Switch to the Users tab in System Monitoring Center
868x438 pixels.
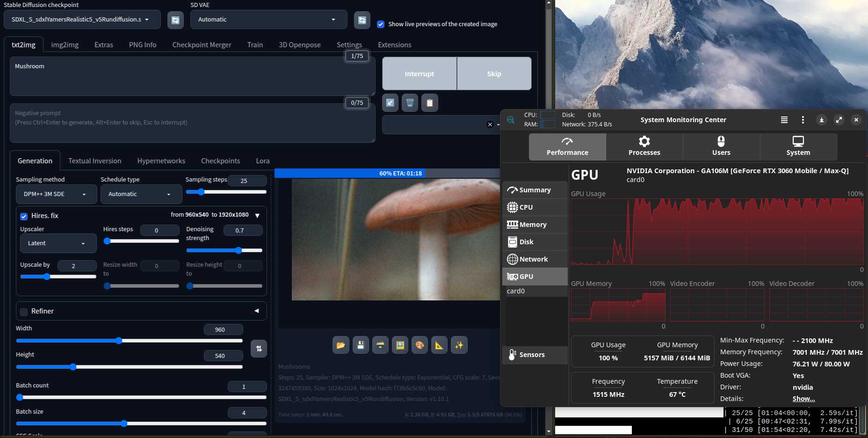(721, 147)
